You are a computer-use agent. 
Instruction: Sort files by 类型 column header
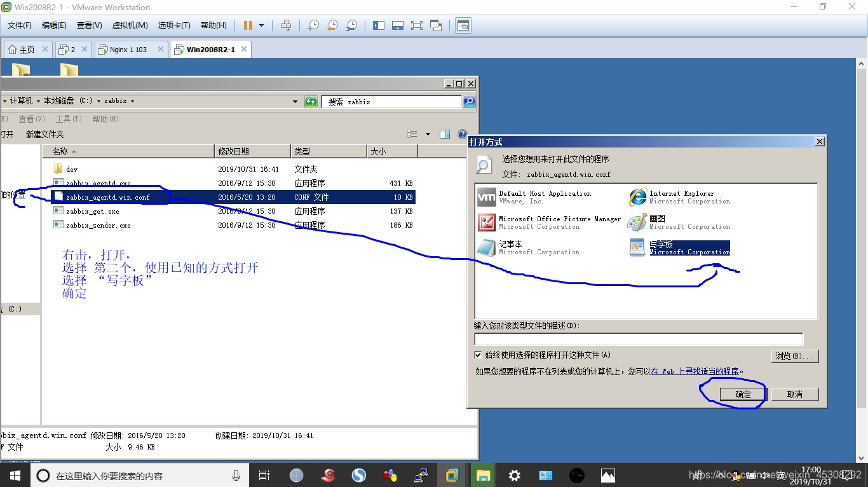coord(329,151)
